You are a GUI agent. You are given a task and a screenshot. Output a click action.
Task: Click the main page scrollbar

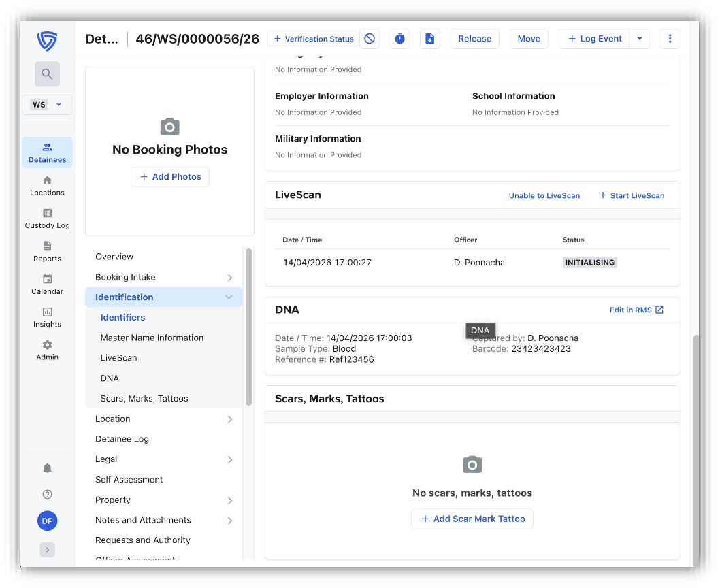pos(696,451)
